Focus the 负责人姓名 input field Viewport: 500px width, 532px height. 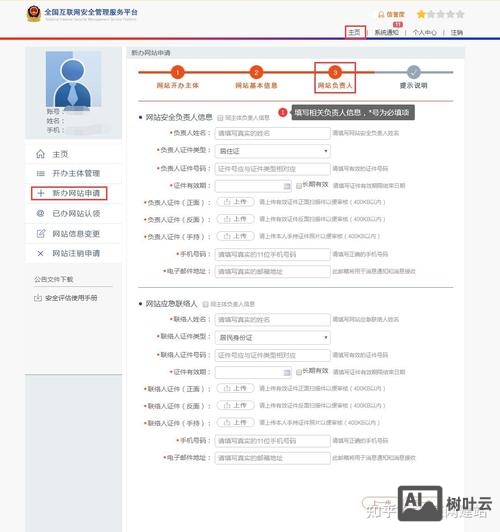tap(273, 133)
